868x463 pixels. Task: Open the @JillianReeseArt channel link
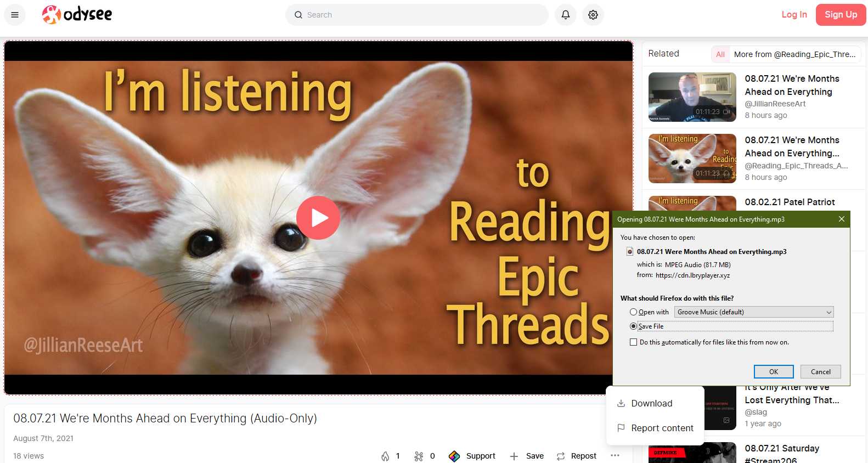coord(775,104)
